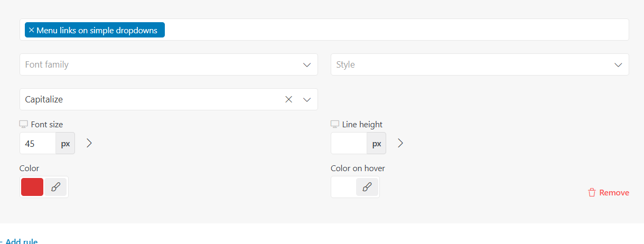Click the red Color swatch
The width and height of the screenshot is (644, 244).
[32, 187]
